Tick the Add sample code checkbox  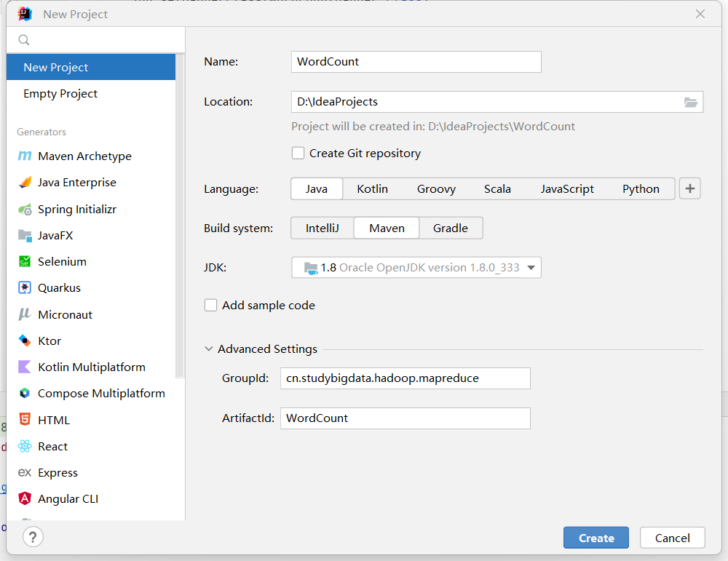211,306
